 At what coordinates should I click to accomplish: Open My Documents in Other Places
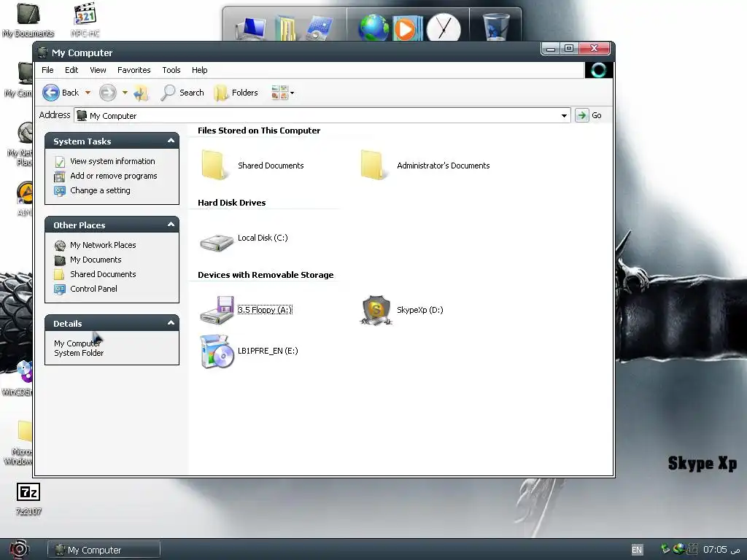point(96,260)
